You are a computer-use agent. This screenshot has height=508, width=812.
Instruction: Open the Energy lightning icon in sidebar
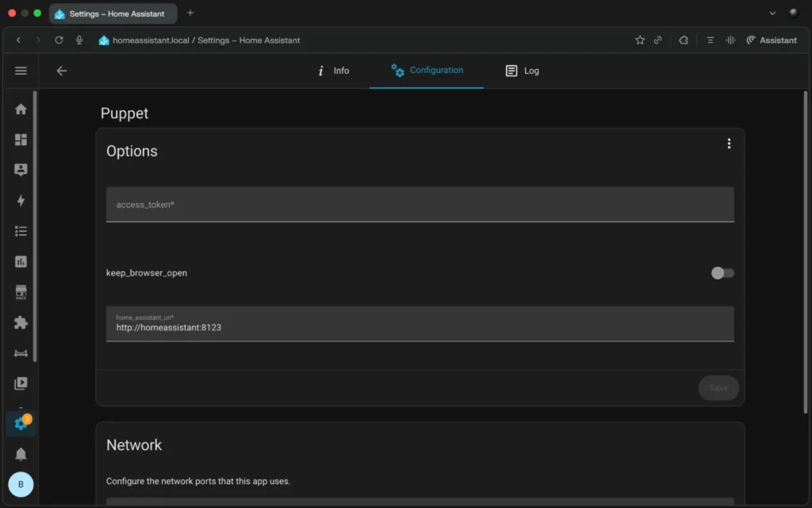point(21,201)
